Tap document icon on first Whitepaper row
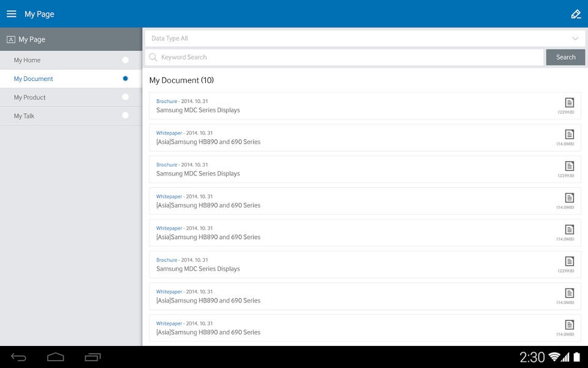This screenshot has height=368, width=588. pos(569,134)
